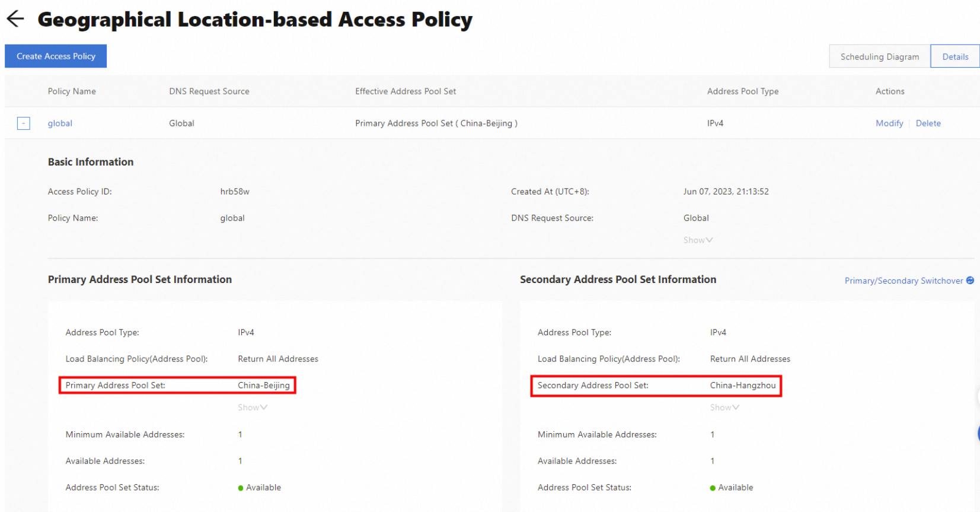
Task: Click the China-Beijing primary pool set value
Action: click(264, 386)
